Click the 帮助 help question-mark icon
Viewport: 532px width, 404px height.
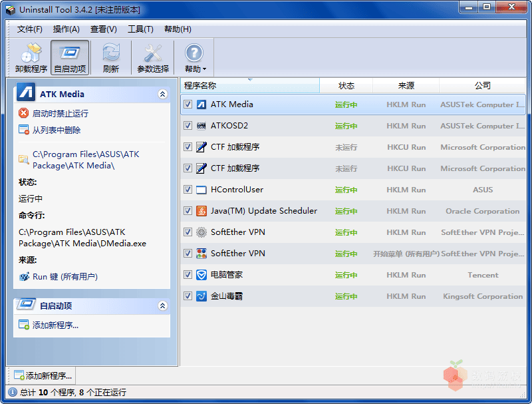194,53
